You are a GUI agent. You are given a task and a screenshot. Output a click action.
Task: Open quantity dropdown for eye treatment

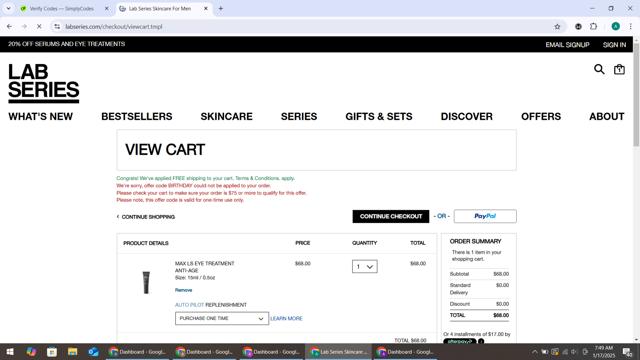364,267
